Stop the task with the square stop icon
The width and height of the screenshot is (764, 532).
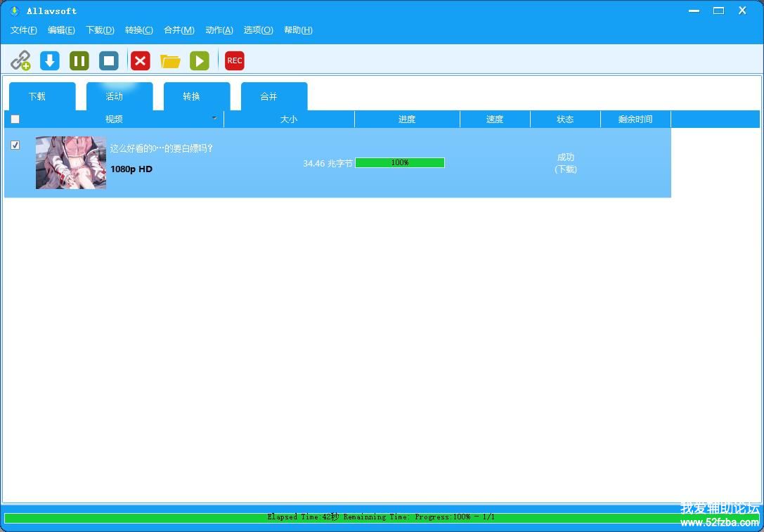pyautogui.click(x=109, y=61)
